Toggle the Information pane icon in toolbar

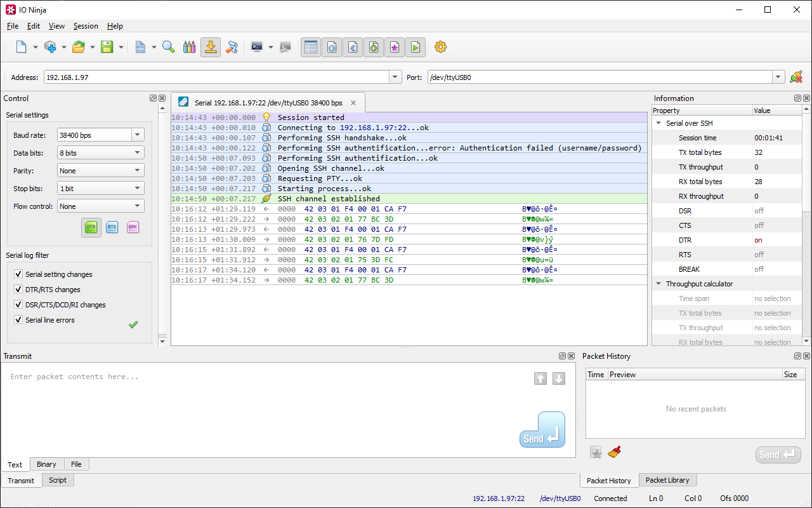click(x=332, y=47)
